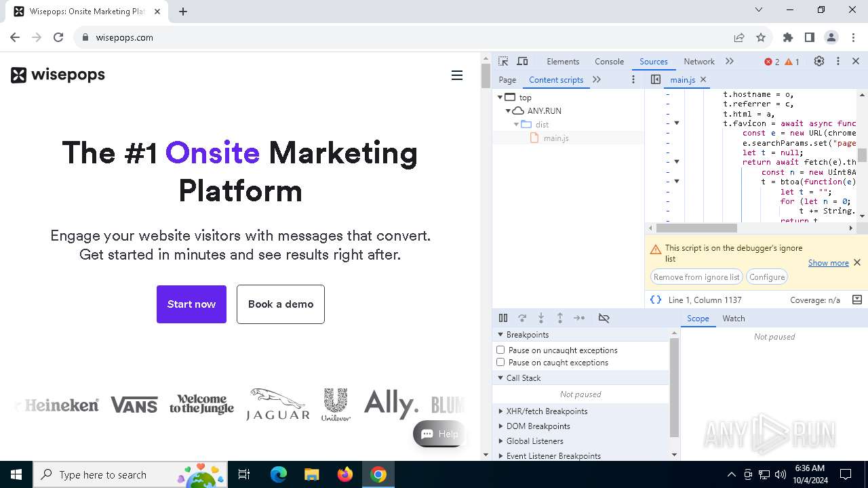
Task: Toggle the device toolbar icon
Action: (x=522, y=61)
